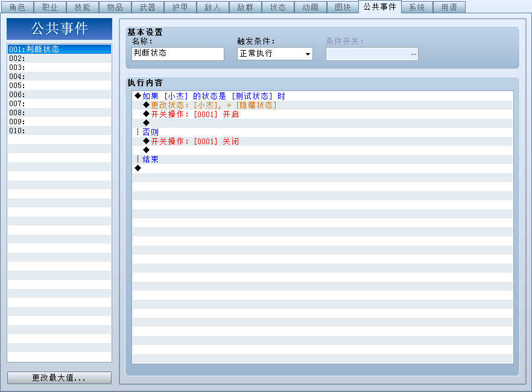Viewport: 532px width, 392px height.
Task: Highlight common event slot 006
Action: tap(59, 95)
